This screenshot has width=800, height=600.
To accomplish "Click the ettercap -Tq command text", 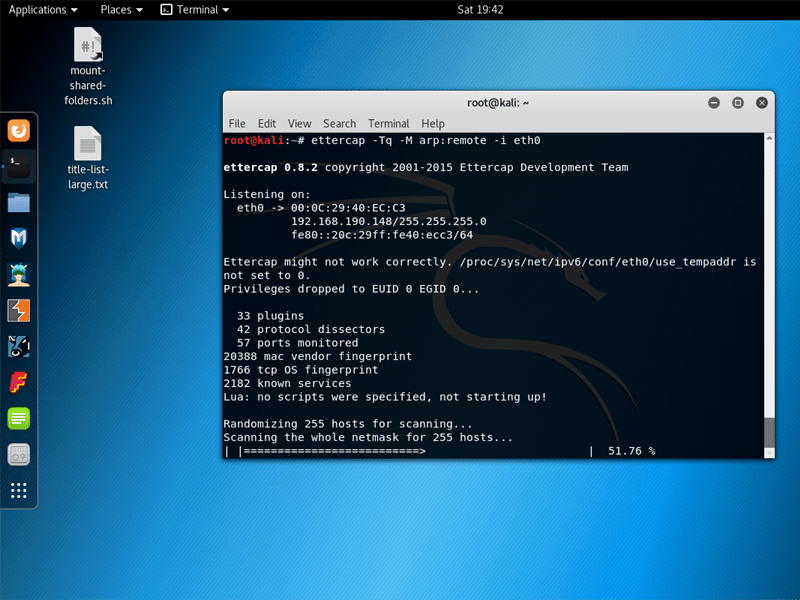I will tap(426, 140).
